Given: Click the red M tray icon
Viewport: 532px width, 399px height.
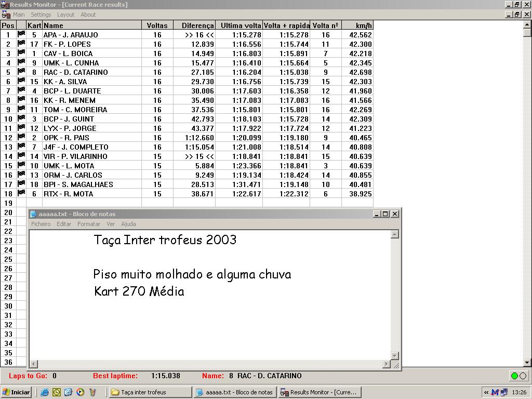Looking at the screenshot, I should coord(495,392).
